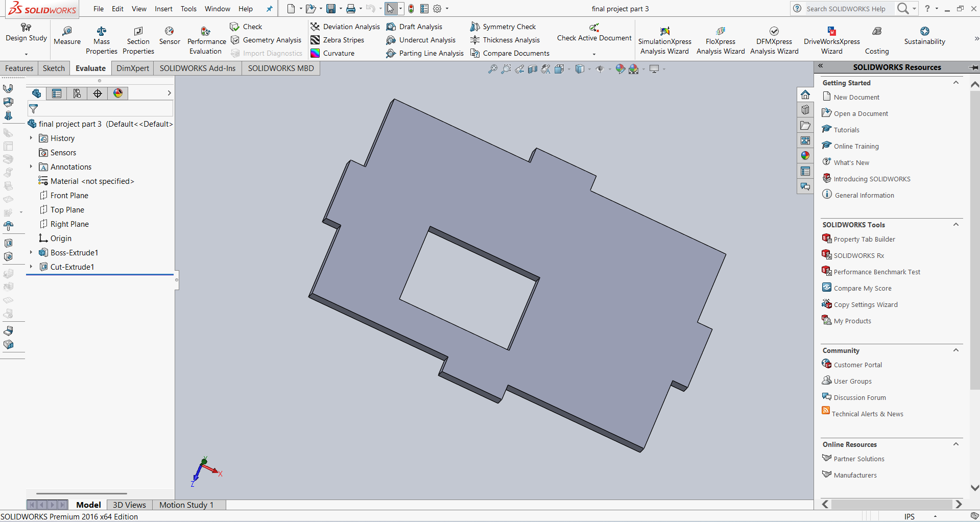The height and width of the screenshot is (522, 980).
Task: Open Mass Properties
Action: pyautogui.click(x=101, y=40)
